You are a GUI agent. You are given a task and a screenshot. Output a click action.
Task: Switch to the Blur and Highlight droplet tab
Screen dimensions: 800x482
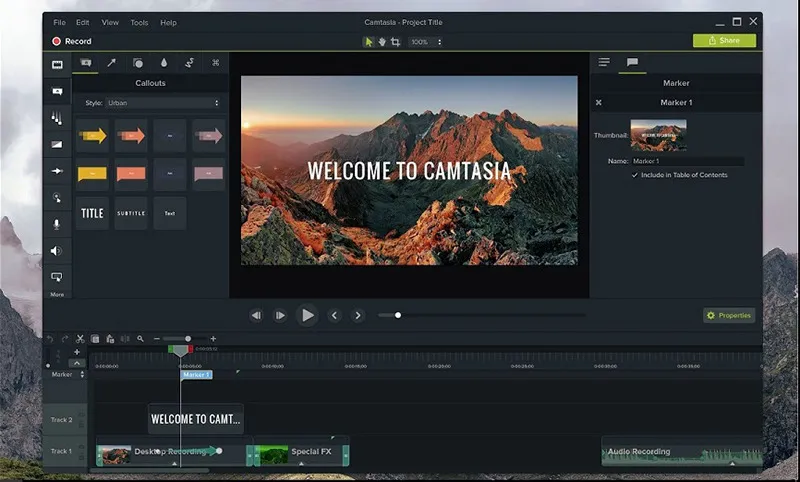164,63
